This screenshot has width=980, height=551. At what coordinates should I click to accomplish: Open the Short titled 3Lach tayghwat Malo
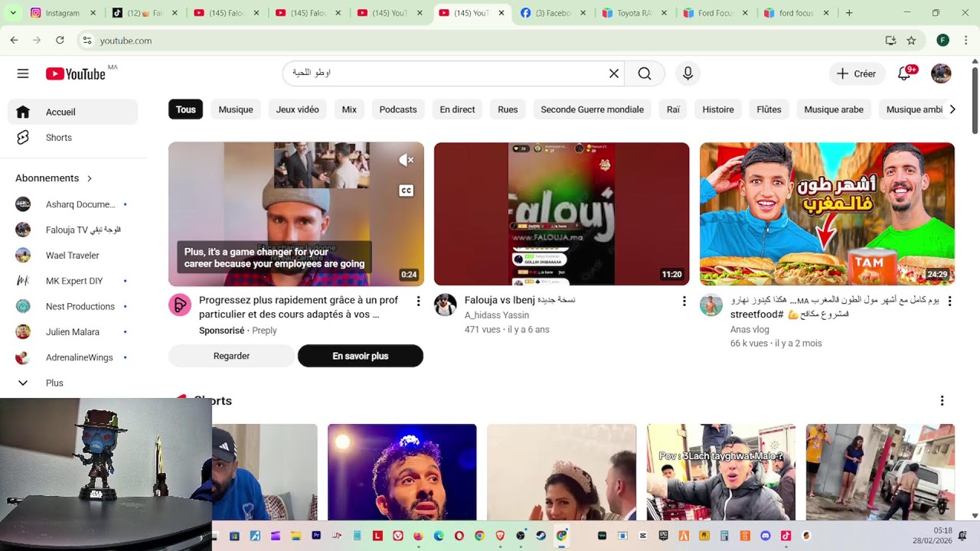point(721,472)
